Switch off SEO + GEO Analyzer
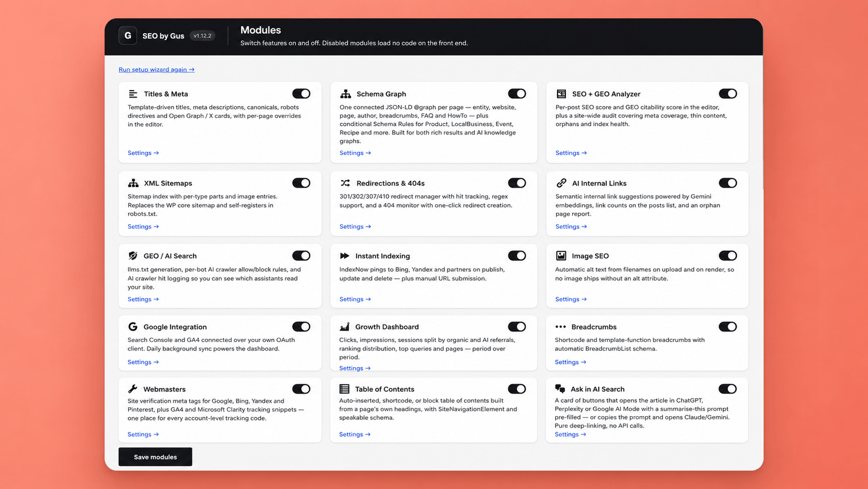The image size is (868, 489). click(x=728, y=94)
